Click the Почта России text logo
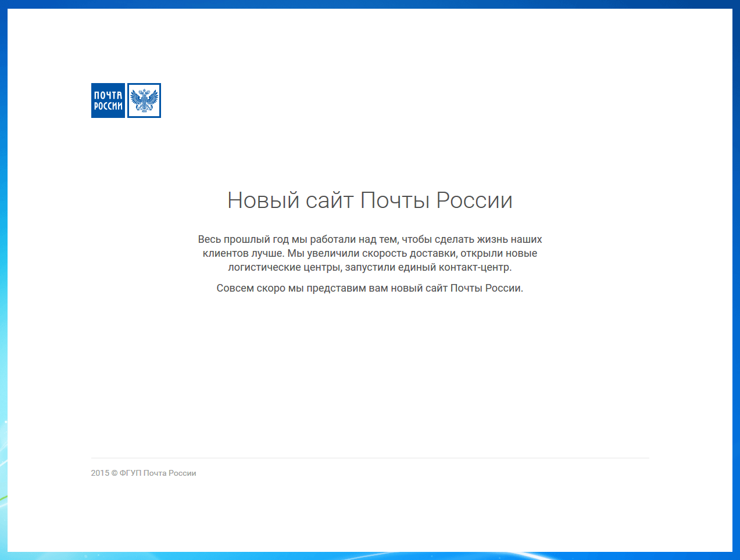The width and height of the screenshot is (740, 560). (108, 100)
